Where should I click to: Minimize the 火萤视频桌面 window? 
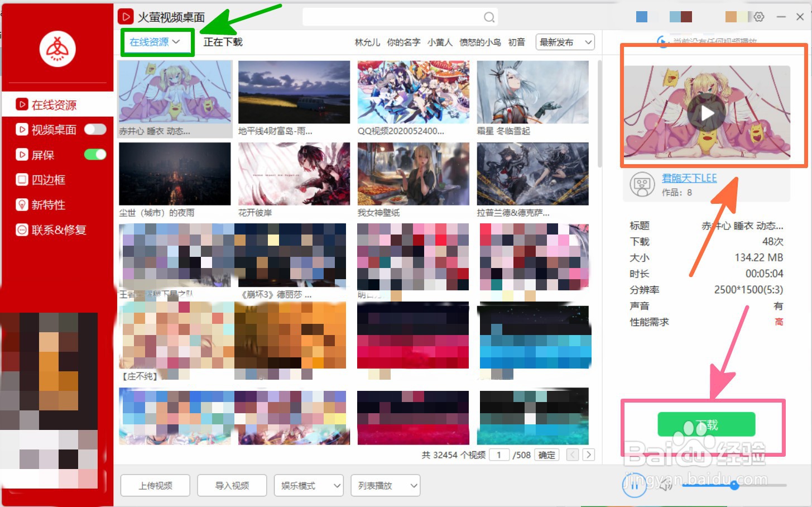[781, 17]
